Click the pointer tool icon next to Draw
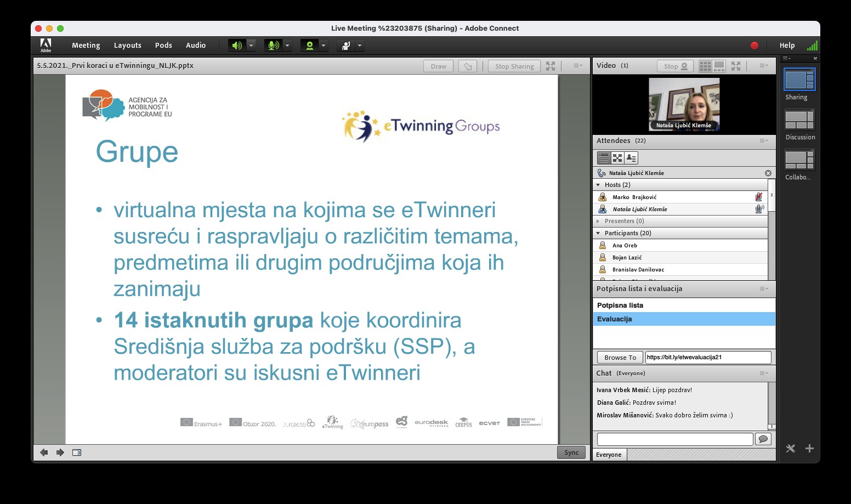 coord(468,66)
